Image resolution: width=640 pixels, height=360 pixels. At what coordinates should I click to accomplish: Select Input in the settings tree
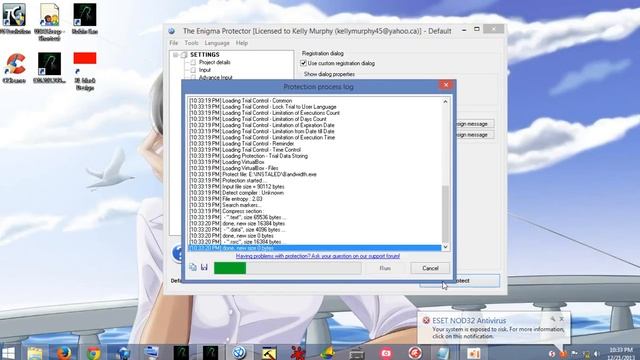(x=205, y=70)
